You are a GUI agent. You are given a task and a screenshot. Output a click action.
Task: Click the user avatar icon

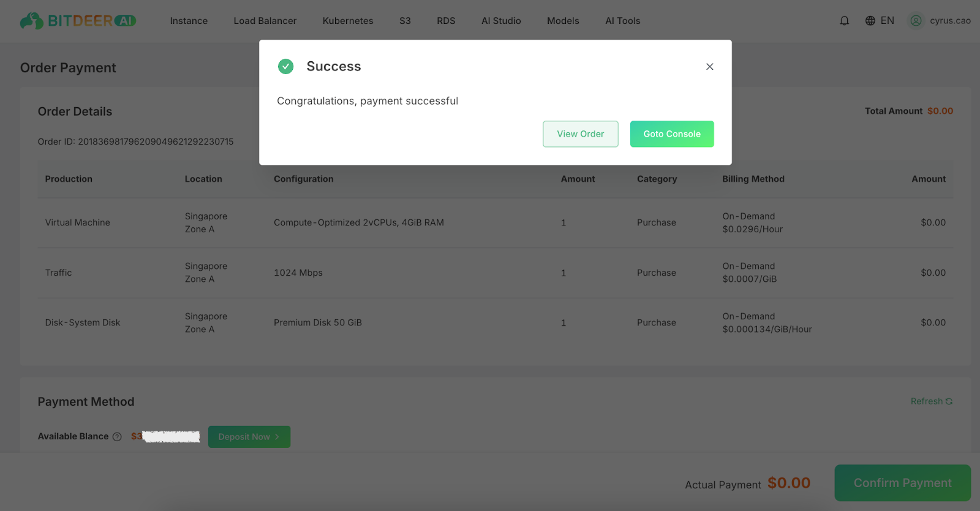(916, 21)
